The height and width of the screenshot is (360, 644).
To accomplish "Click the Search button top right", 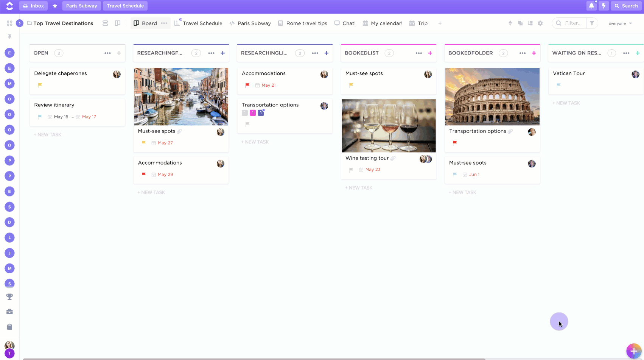I will pos(626,6).
